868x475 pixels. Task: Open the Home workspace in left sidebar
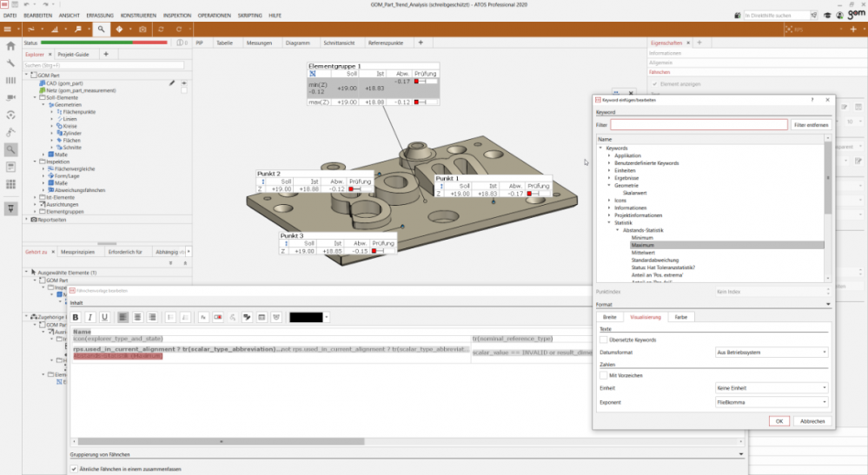[10, 47]
